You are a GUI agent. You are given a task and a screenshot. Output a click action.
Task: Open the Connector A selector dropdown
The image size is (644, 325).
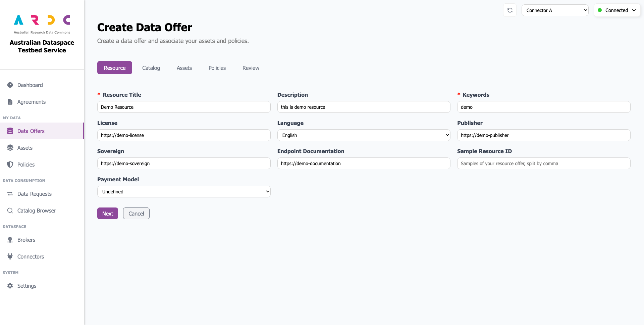(555, 10)
